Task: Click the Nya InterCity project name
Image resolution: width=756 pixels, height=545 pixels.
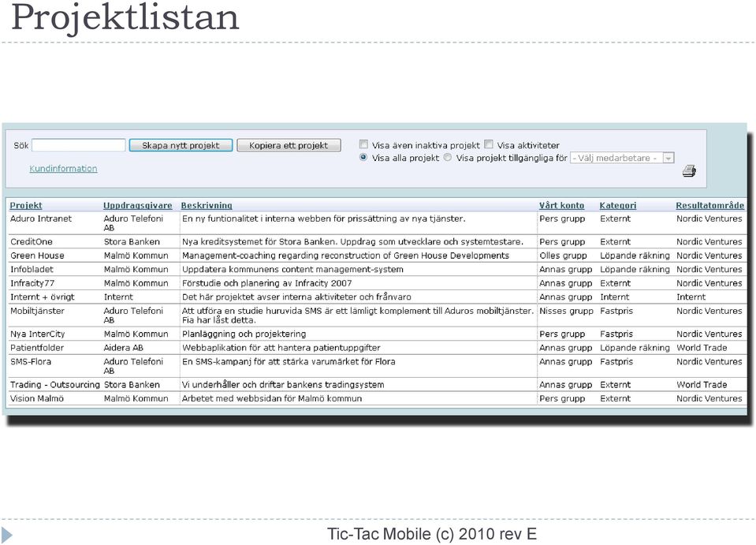Action: point(38,334)
